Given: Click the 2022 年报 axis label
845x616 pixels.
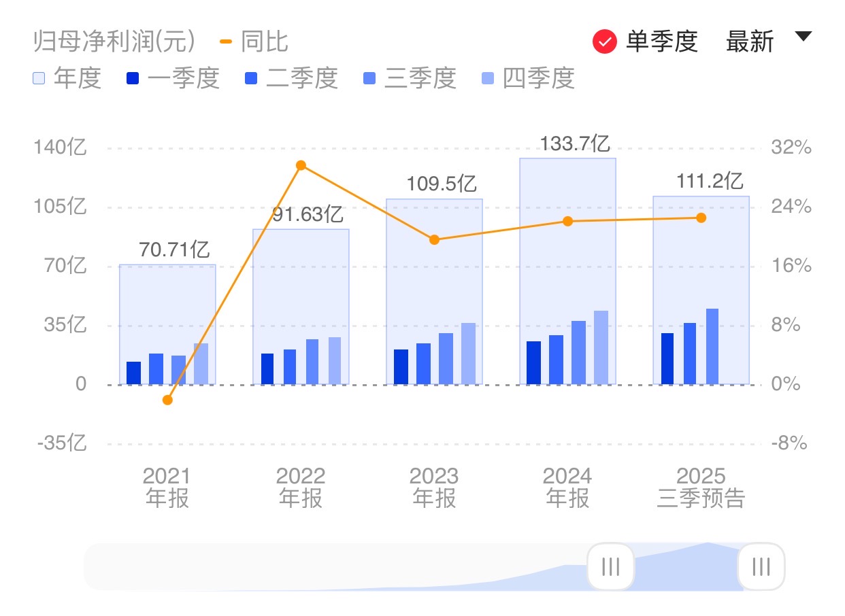Looking at the screenshot, I should pos(301,487).
